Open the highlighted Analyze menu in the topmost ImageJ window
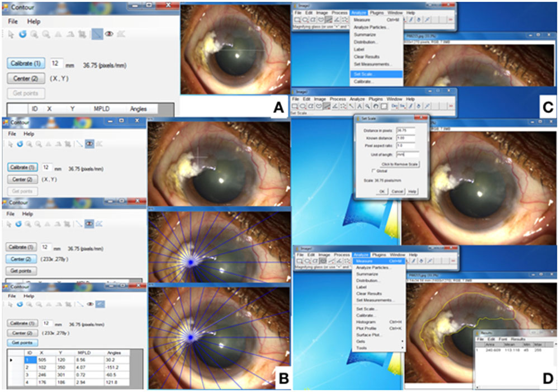559x392 pixels. tap(359, 13)
